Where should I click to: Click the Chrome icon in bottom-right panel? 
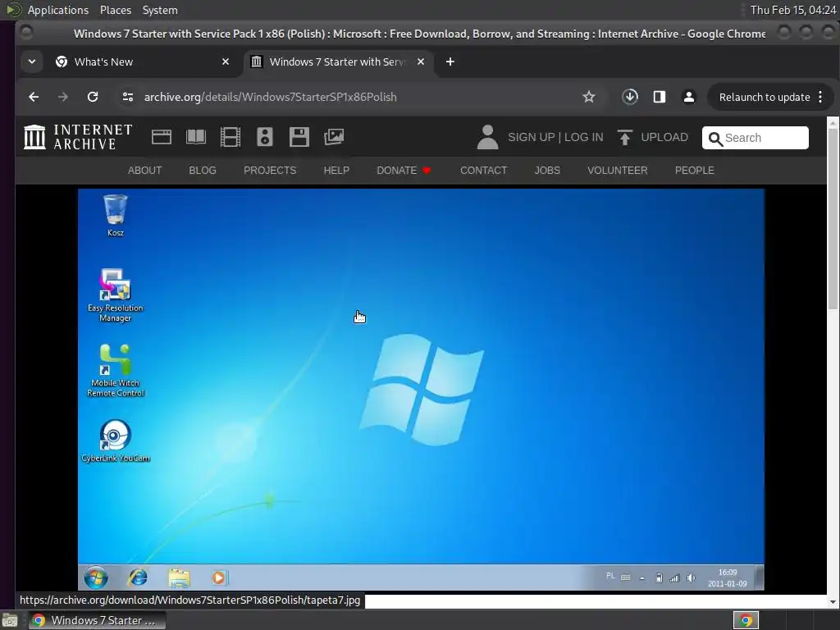[x=746, y=620]
